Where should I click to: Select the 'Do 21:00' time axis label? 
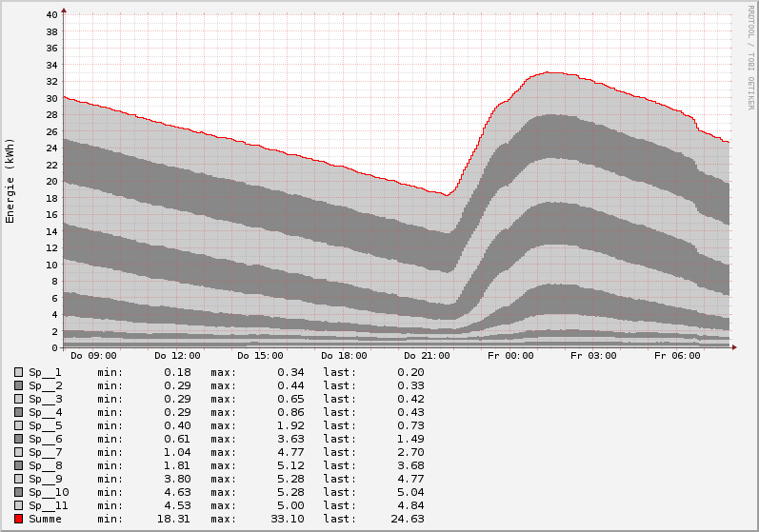pos(427,356)
